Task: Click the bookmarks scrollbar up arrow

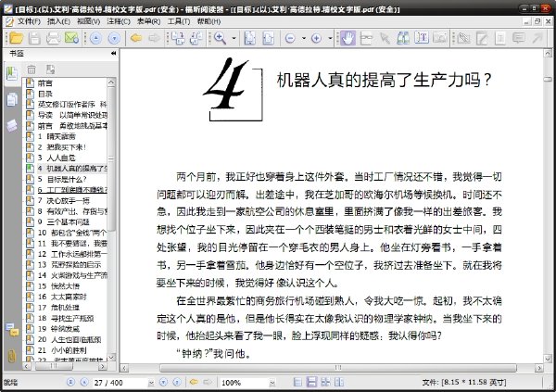Action: click(111, 82)
